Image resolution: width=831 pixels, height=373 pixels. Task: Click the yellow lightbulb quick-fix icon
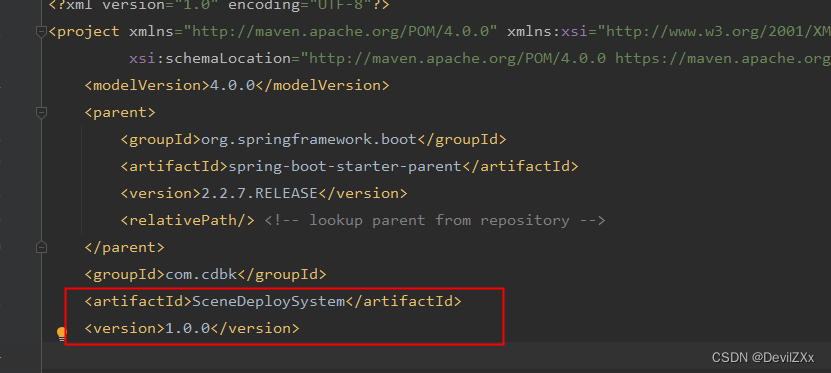(x=61, y=333)
